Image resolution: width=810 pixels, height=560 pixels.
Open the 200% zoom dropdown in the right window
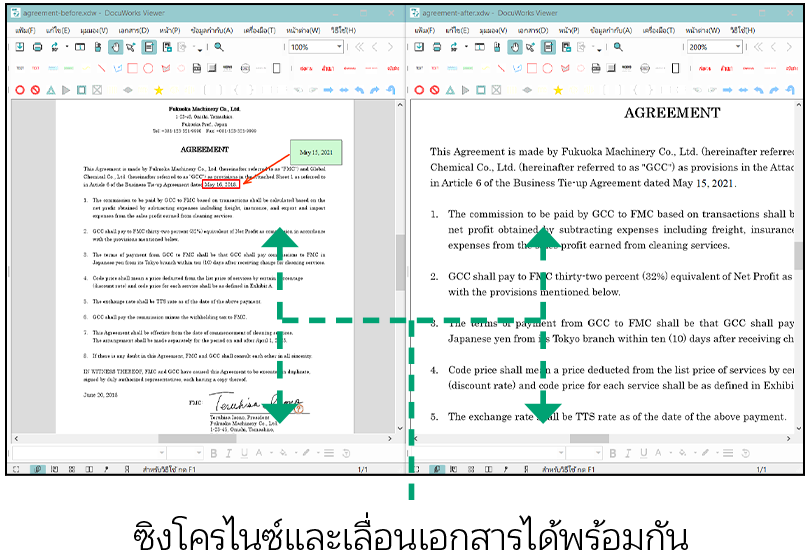click(737, 47)
